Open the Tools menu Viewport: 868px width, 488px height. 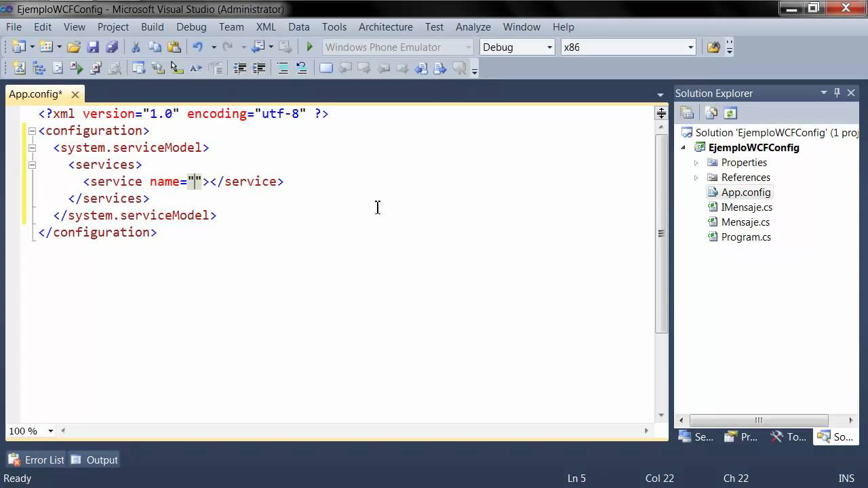(334, 27)
